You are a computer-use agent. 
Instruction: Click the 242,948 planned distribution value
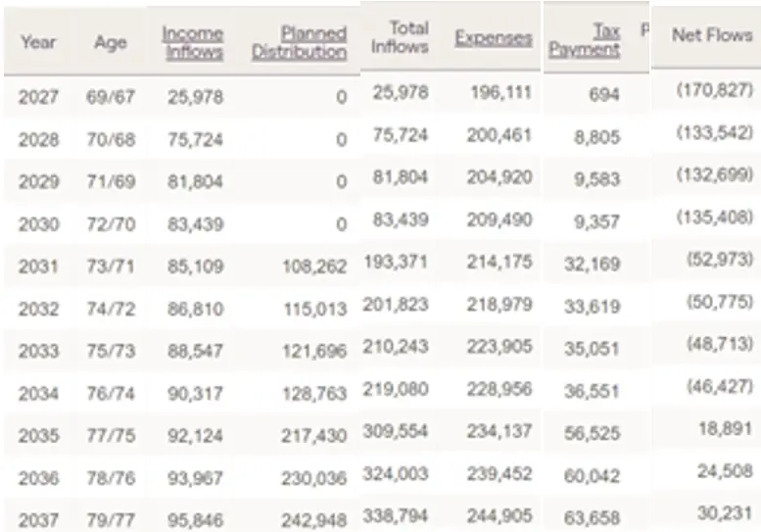pos(314,520)
